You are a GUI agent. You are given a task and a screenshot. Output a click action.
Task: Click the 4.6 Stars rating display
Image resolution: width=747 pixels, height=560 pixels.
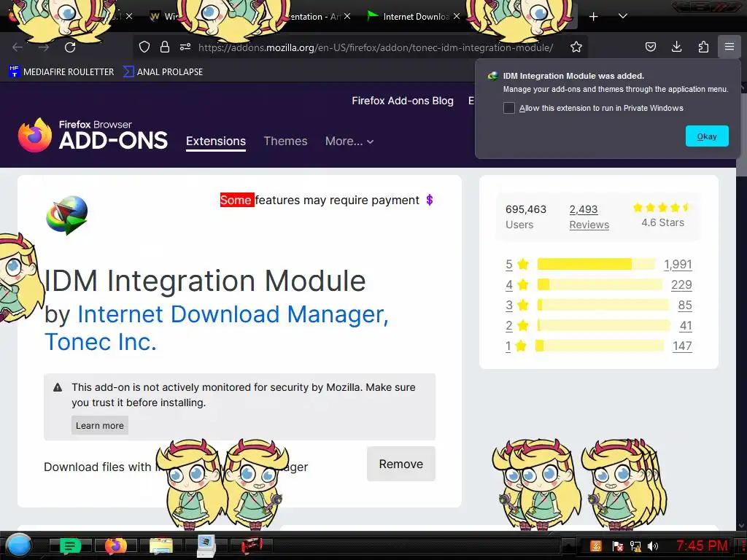(662, 215)
